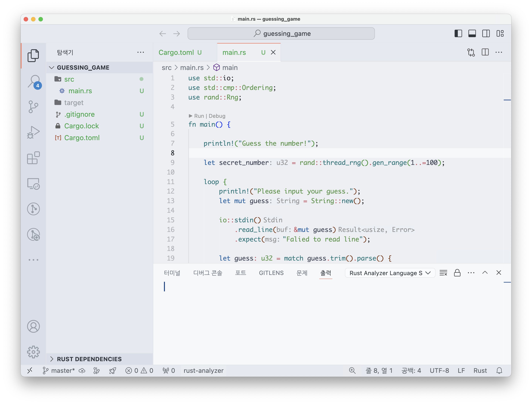Open the Accounts menu icon

(x=33, y=326)
